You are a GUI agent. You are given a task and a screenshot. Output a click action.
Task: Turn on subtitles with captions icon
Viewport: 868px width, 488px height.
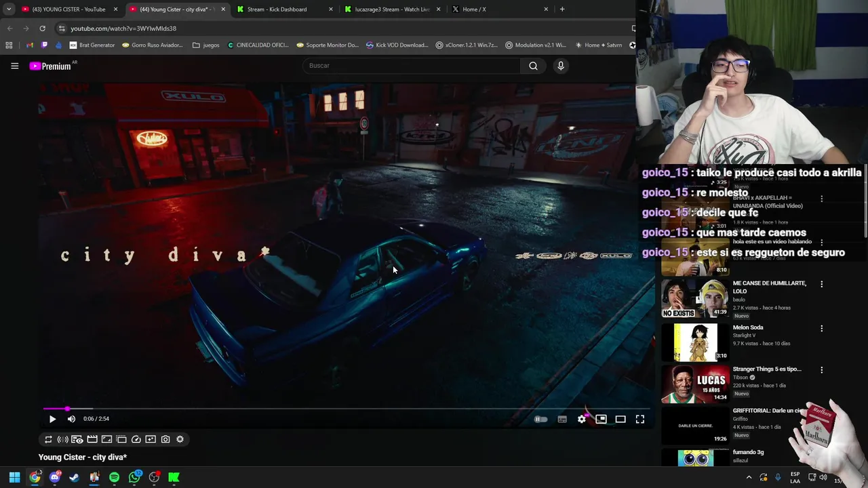coord(562,419)
